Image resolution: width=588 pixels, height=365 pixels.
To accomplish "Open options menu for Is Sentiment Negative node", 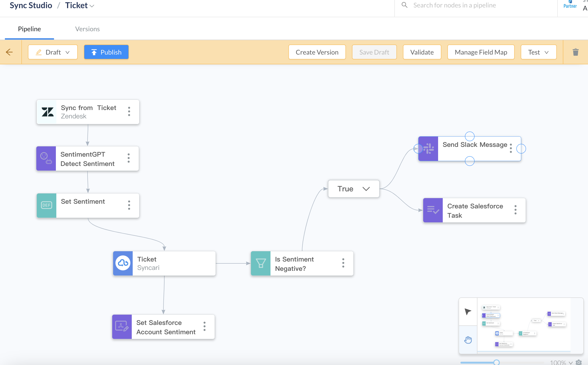I will pos(343,263).
